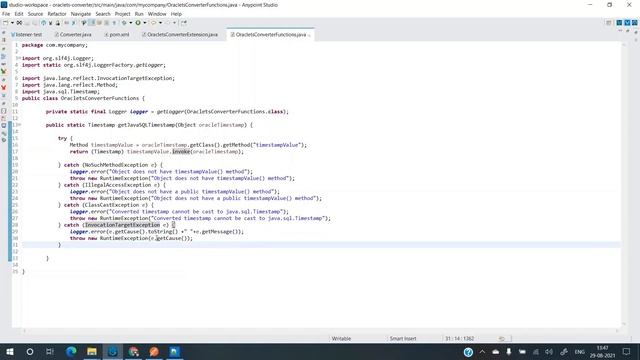Click the lock-shaped toolbar icon
Image resolution: width=640 pixels, height=360 pixels.
(x=58, y=23)
